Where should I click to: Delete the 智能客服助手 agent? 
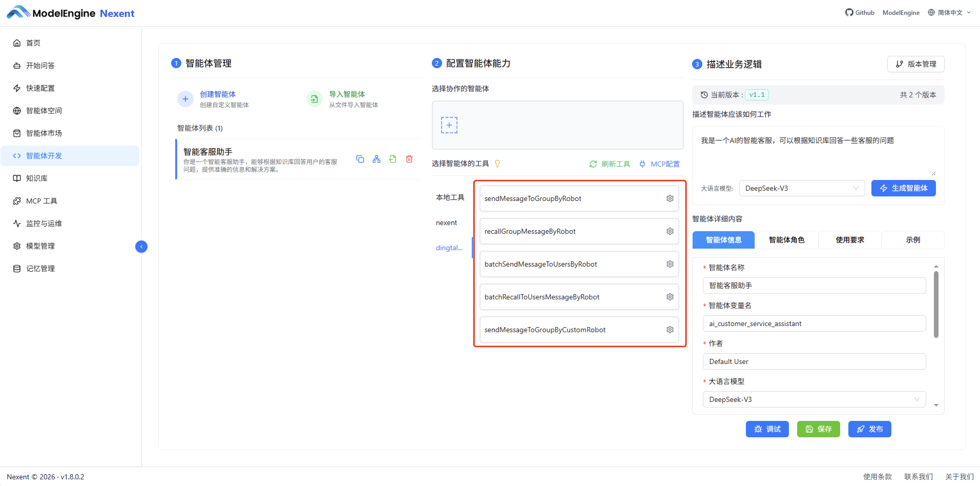409,159
